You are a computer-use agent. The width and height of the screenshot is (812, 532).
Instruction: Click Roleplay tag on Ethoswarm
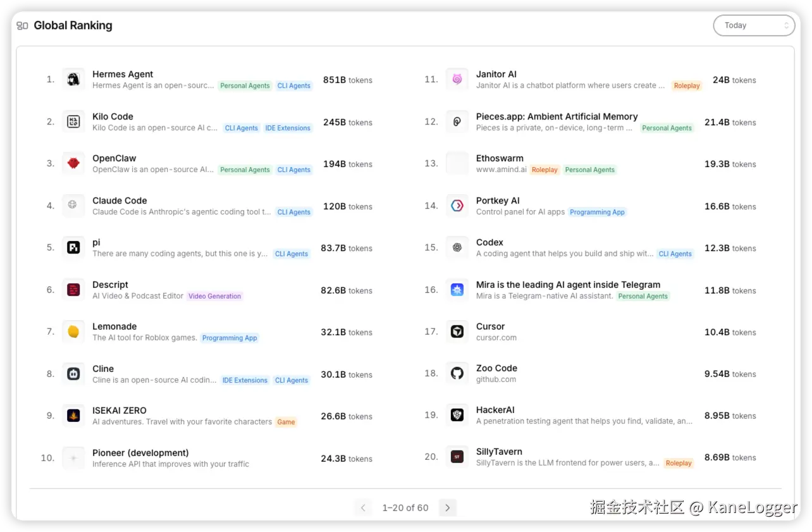pos(544,170)
